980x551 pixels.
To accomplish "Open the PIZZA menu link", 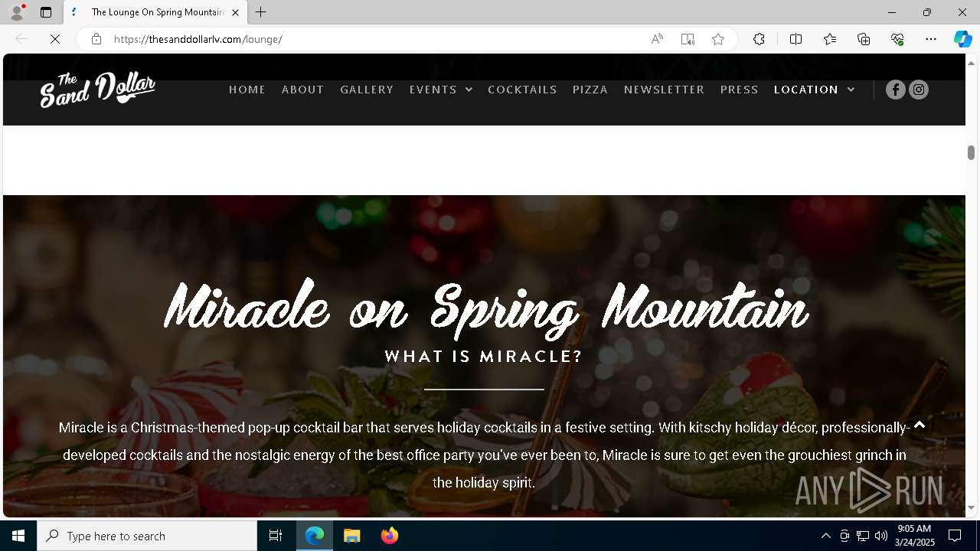I will point(590,90).
